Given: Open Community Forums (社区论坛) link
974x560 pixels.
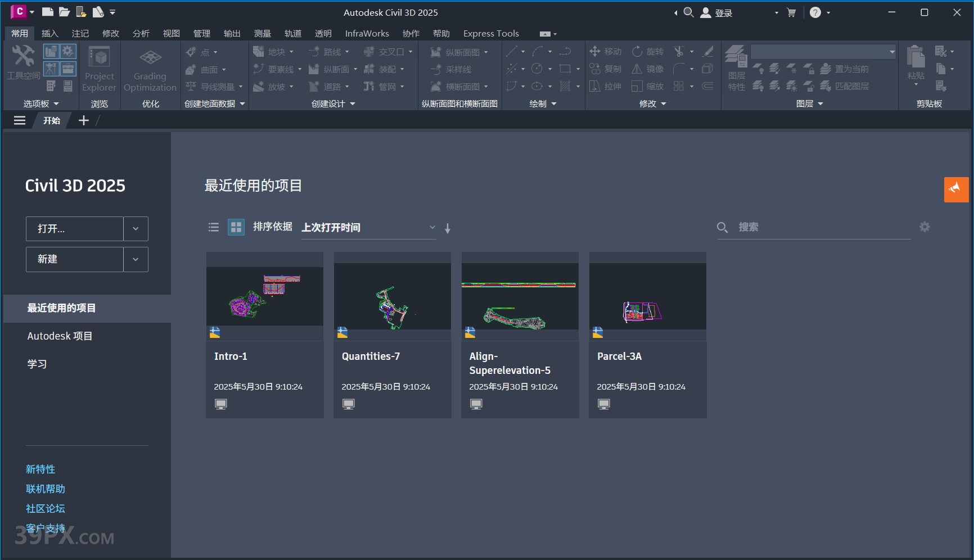Looking at the screenshot, I should 46,508.
